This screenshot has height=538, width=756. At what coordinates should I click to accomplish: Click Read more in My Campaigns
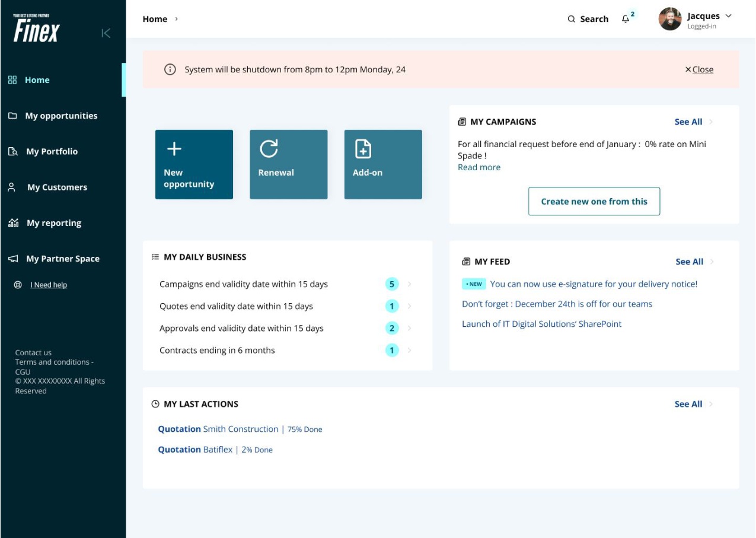(479, 167)
